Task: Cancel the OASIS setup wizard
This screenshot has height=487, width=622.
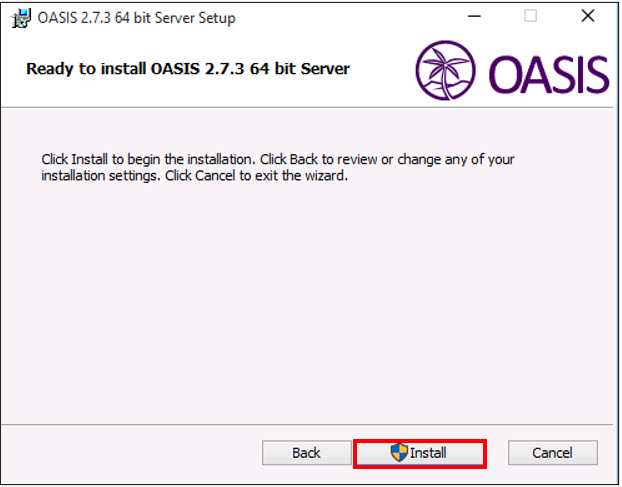Action: pyautogui.click(x=553, y=453)
